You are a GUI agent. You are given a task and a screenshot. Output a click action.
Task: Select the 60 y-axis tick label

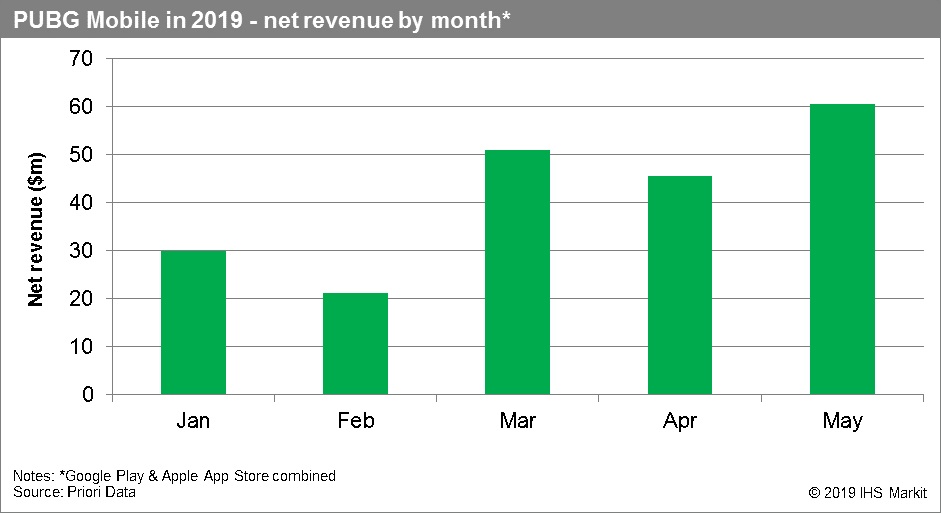point(81,107)
